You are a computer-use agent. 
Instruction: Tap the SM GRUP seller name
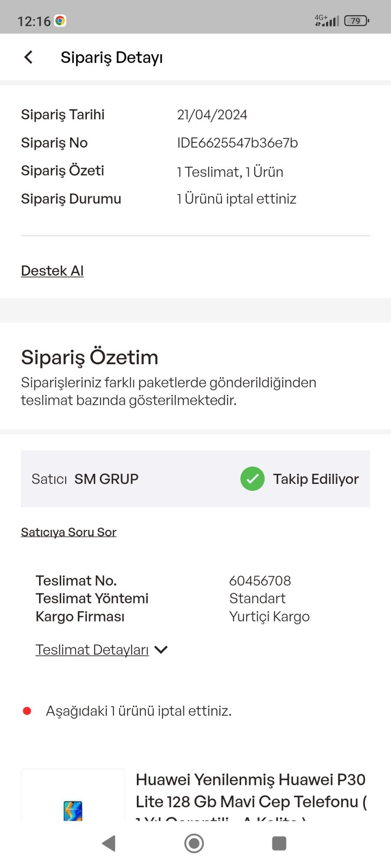tap(106, 479)
